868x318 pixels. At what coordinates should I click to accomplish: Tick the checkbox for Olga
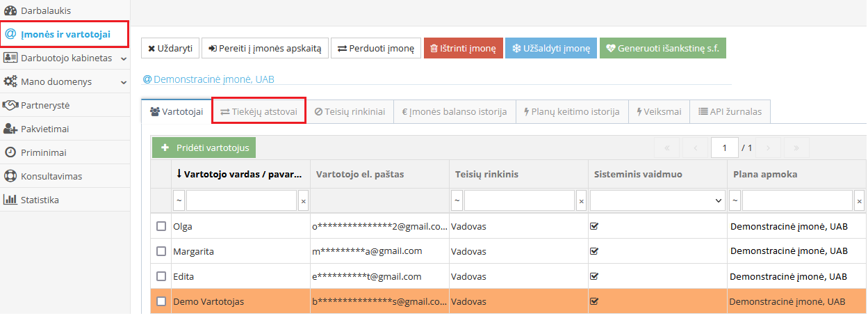(x=161, y=226)
